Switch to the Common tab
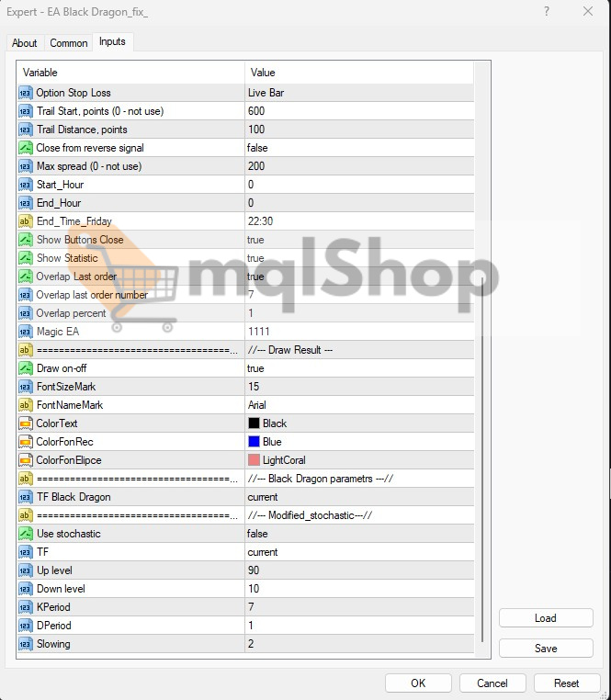Image resolution: width=611 pixels, height=700 pixels. (69, 43)
